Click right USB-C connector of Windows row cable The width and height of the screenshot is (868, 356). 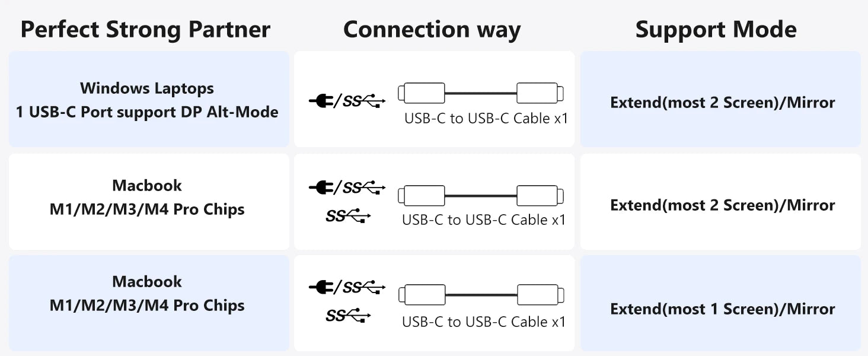click(540, 93)
